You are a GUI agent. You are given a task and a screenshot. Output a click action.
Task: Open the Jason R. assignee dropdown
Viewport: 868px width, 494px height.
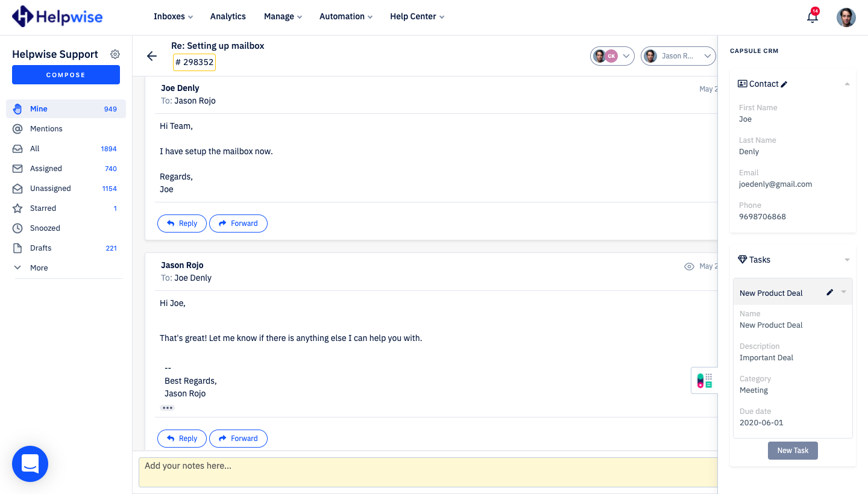(x=679, y=56)
